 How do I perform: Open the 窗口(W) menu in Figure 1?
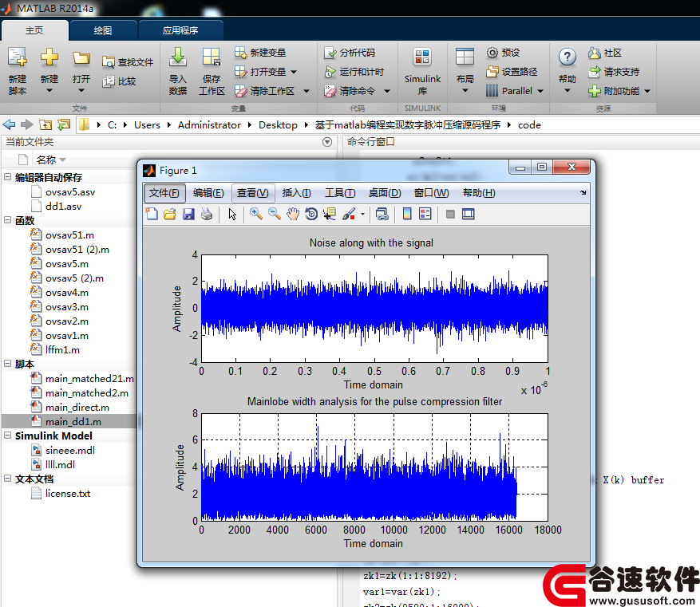(431, 193)
